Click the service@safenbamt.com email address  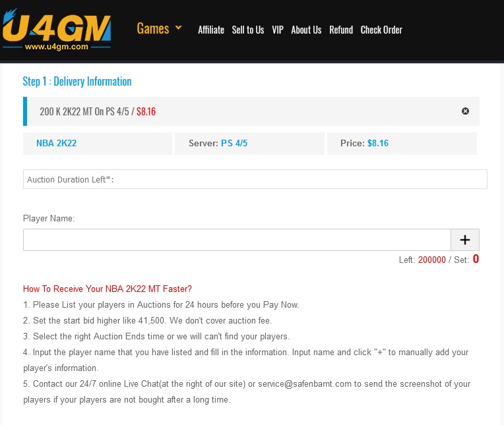(x=304, y=383)
